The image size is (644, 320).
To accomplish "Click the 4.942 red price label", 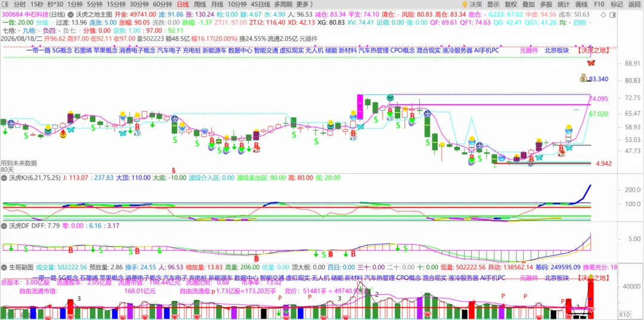I will coord(603,164).
